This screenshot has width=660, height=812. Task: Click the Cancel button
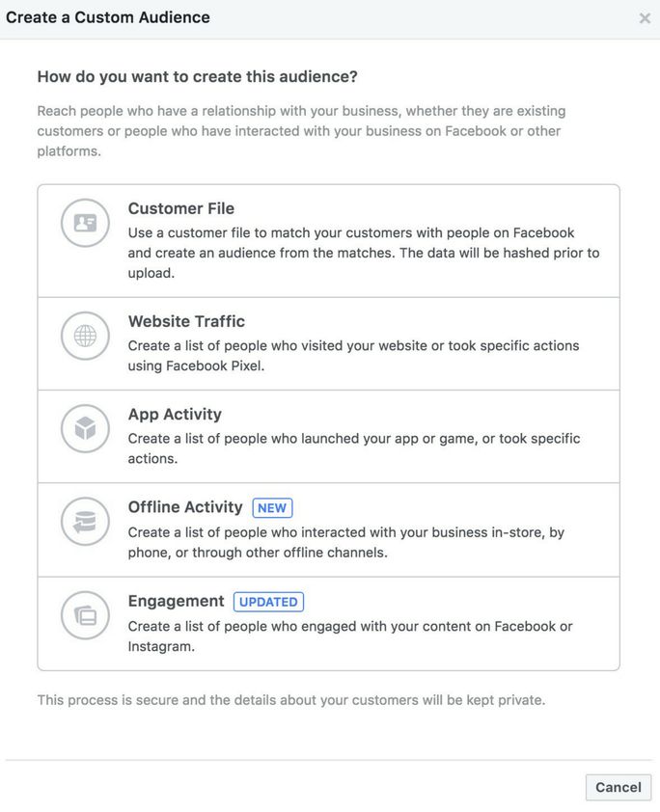(x=618, y=787)
